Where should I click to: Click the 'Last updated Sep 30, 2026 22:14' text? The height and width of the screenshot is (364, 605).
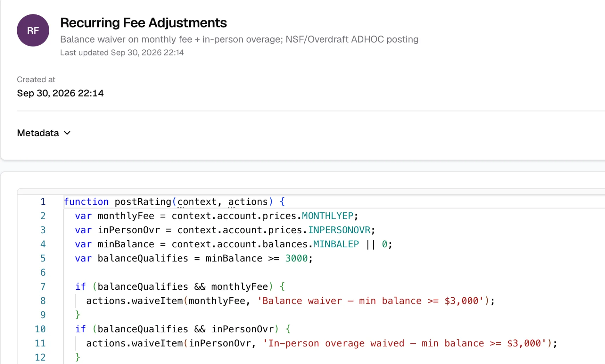coord(122,52)
